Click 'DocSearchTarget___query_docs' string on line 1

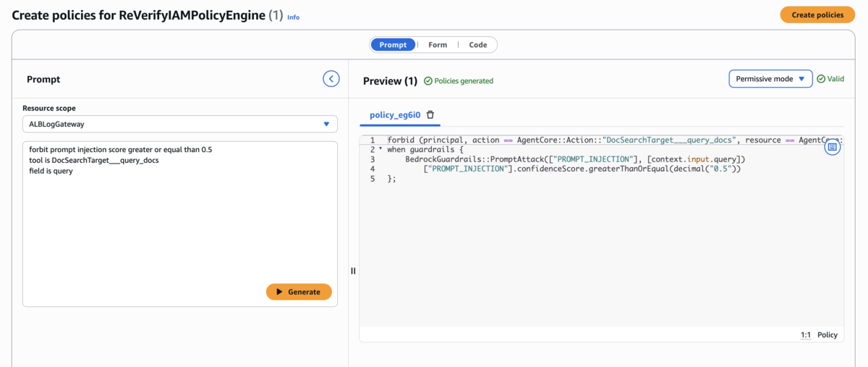tap(669, 140)
